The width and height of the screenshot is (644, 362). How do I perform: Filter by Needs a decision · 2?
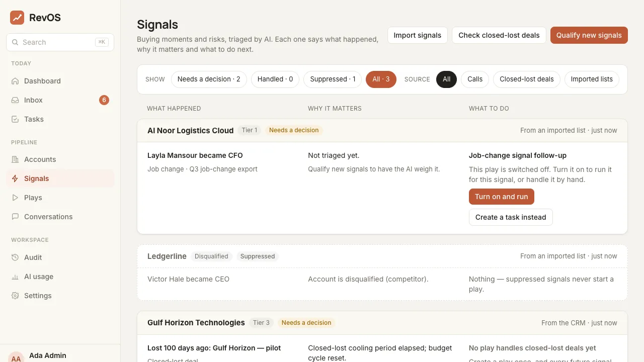pos(209,79)
